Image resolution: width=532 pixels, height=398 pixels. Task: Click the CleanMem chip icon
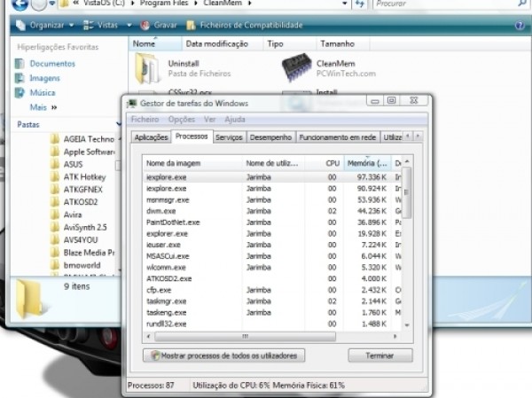point(296,69)
